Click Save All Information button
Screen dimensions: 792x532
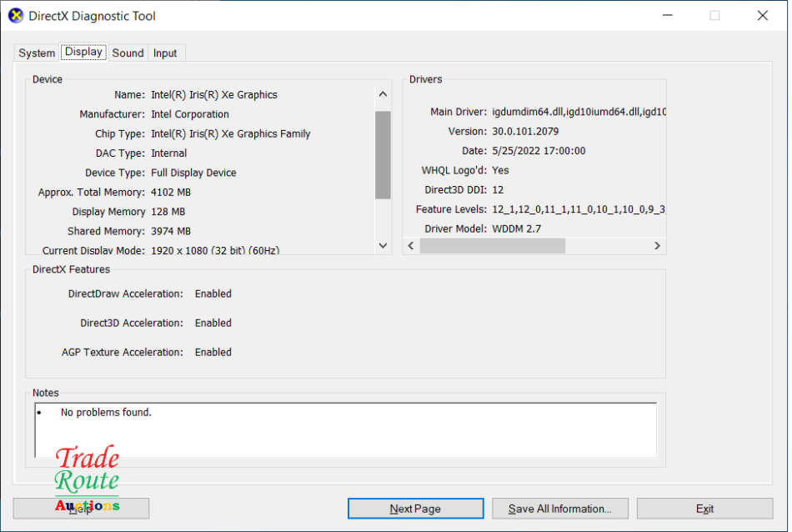(x=559, y=509)
